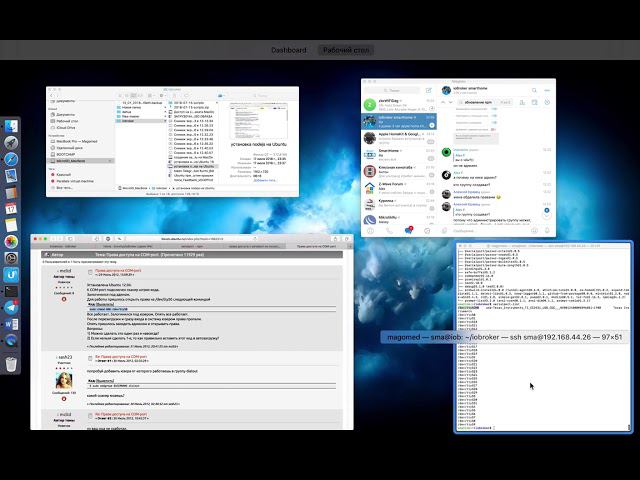
Task: Click Telegram sidebar search field
Action: (394, 90)
